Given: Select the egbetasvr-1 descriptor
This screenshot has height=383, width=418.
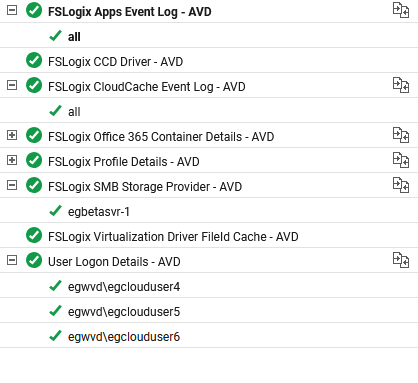Looking at the screenshot, I should tap(99, 212).
